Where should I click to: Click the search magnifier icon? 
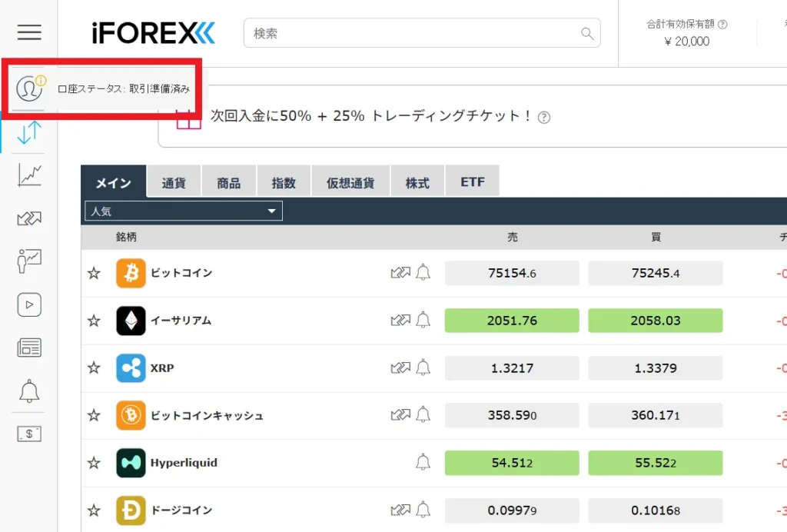pyautogui.click(x=586, y=34)
